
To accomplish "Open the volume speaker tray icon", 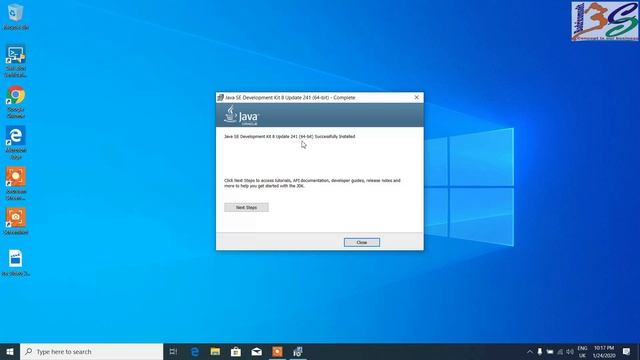I will point(570,351).
